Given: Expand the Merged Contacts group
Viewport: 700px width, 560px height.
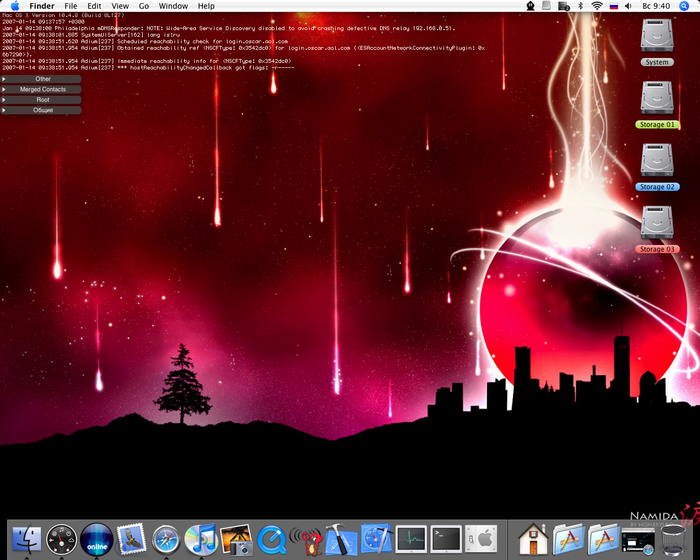Looking at the screenshot, I should [42, 89].
